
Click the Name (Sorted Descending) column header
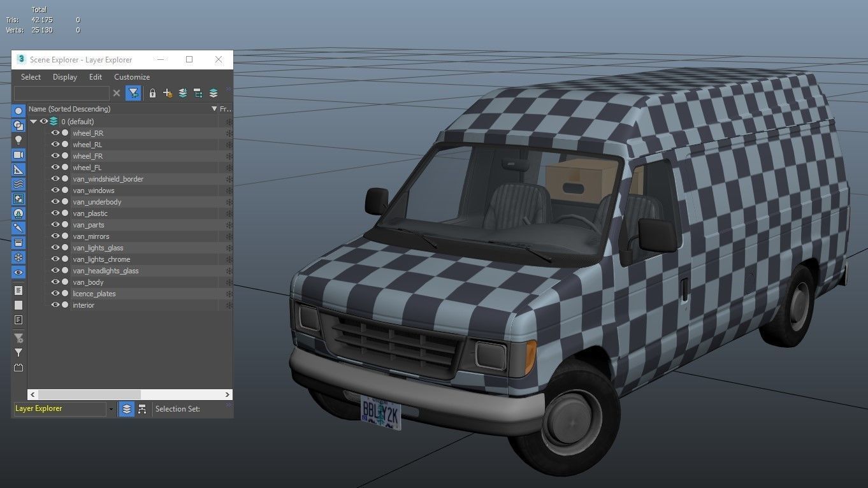point(122,109)
